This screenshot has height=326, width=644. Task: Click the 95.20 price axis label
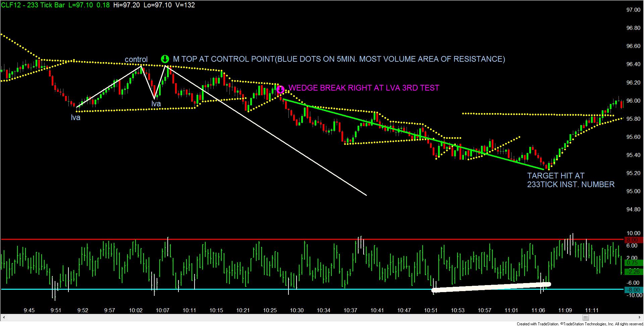coord(633,173)
